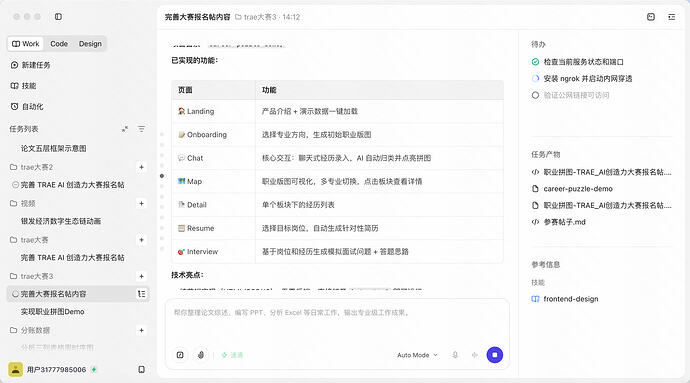Click the attachment paperclip icon

pos(201,355)
